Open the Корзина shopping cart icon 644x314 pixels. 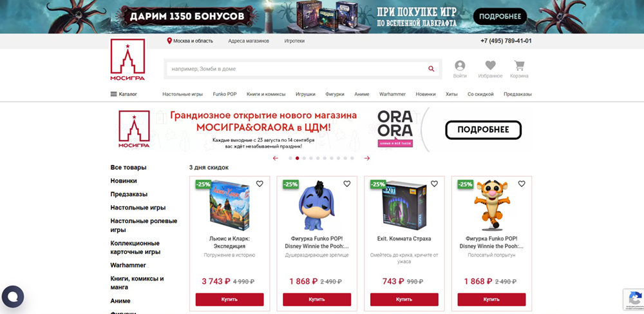[519, 65]
